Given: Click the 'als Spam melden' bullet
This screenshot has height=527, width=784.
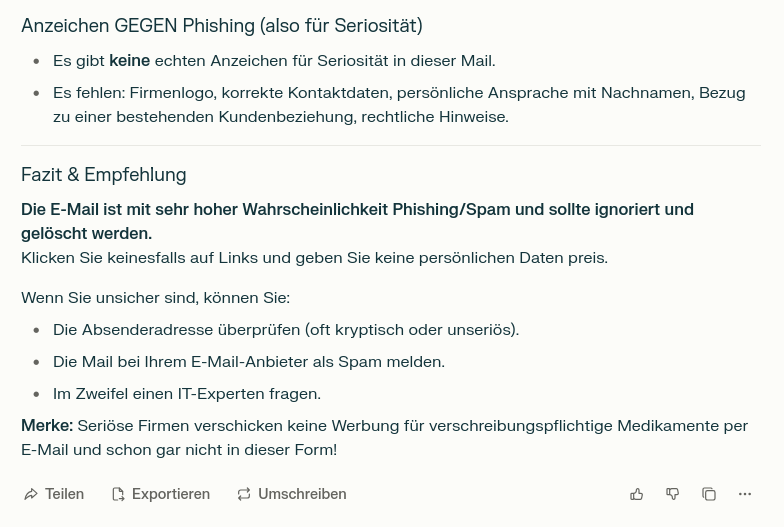Looking at the screenshot, I should (x=248, y=361).
